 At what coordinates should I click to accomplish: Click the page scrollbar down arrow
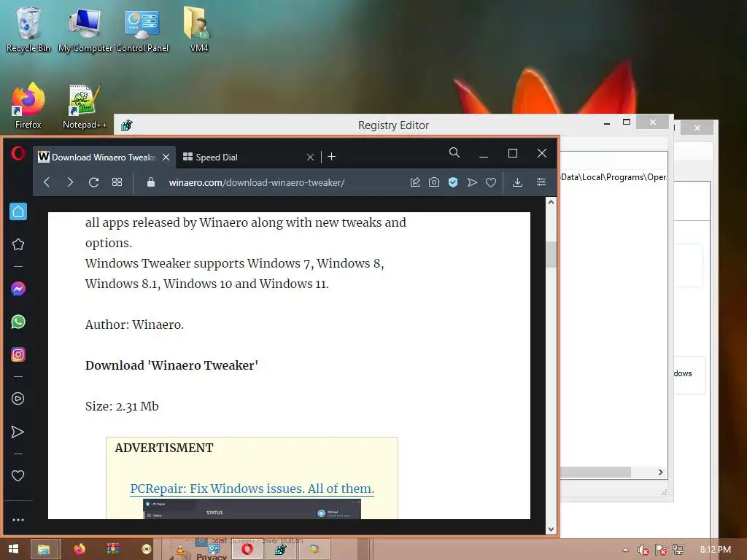[x=551, y=529]
